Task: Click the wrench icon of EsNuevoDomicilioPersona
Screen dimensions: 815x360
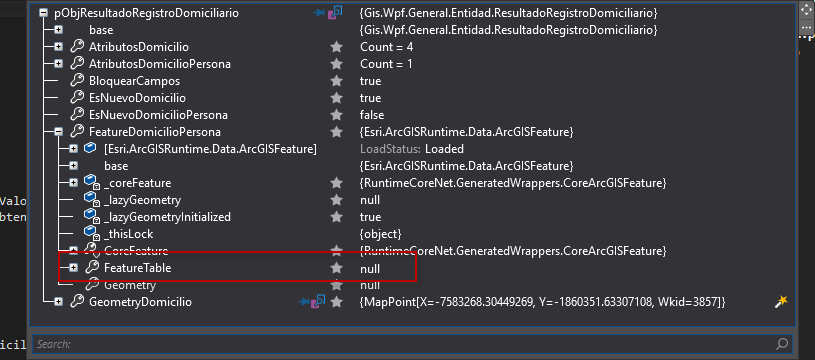Action: pos(77,115)
